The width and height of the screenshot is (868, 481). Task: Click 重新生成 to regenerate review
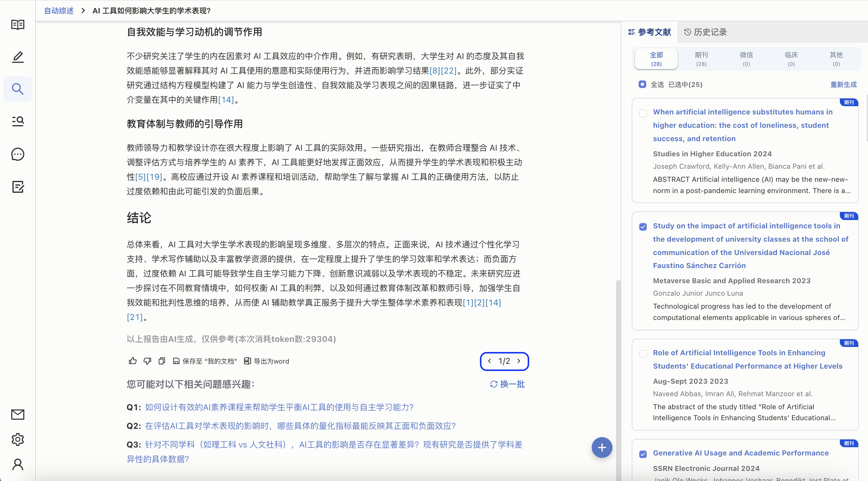click(843, 84)
